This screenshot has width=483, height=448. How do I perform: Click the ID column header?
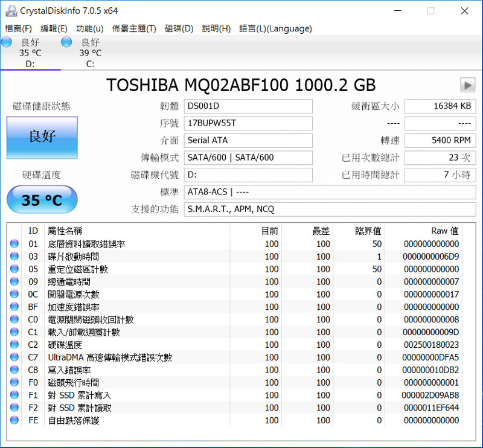[x=33, y=231]
